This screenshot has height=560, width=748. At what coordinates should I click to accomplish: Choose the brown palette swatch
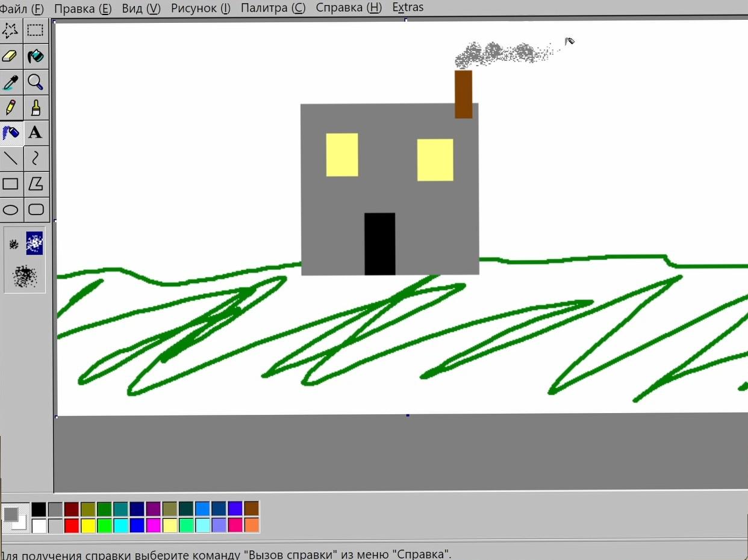pos(252,509)
